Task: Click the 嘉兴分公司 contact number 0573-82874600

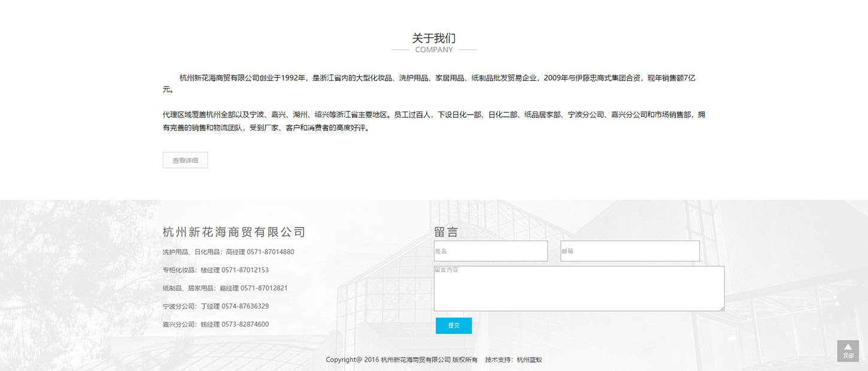Action: tap(245, 324)
